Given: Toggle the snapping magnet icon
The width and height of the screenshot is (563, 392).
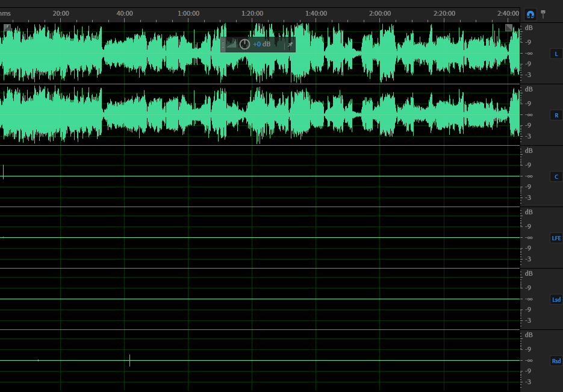Looking at the screenshot, I should [x=530, y=14].
